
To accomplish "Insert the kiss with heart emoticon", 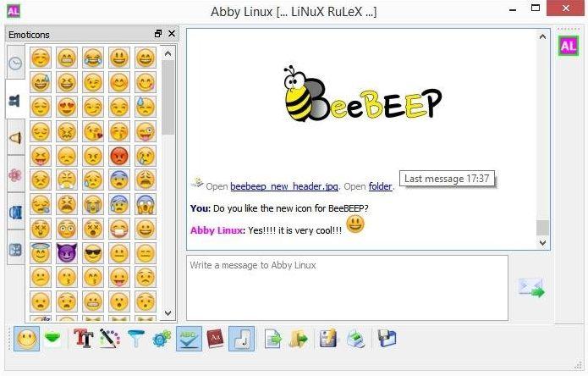I will (x=92, y=131).
